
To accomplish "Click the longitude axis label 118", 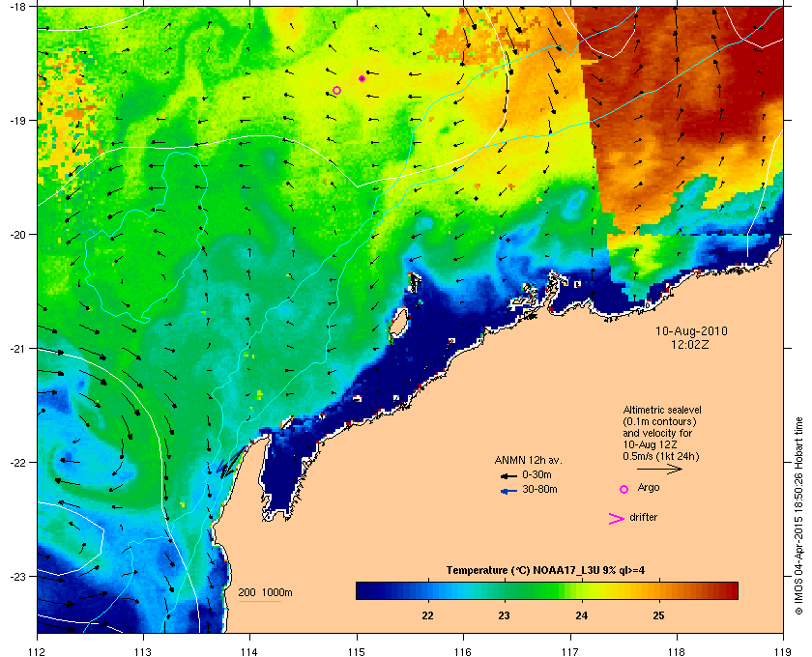I will pyautogui.click(x=677, y=651).
